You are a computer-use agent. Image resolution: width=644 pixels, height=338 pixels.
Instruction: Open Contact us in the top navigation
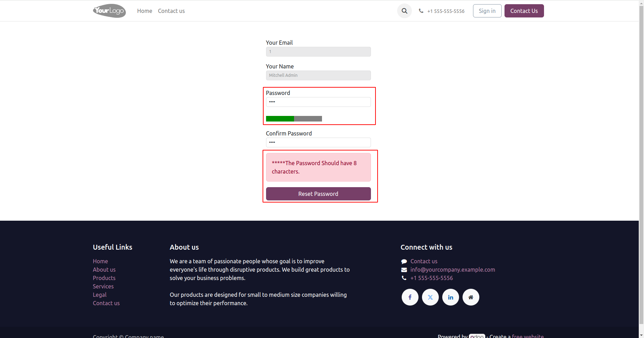[171, 11]
